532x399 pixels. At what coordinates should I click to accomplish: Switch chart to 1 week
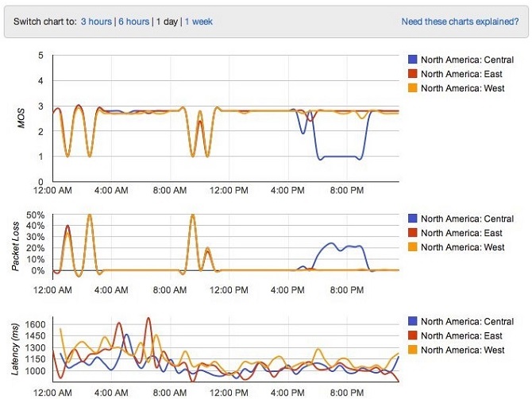(199, 21)
